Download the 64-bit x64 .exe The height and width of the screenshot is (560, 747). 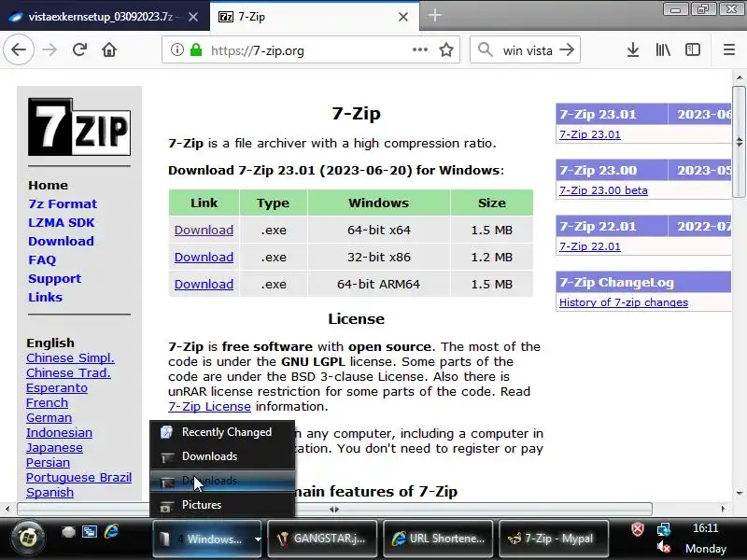[204, 230]
